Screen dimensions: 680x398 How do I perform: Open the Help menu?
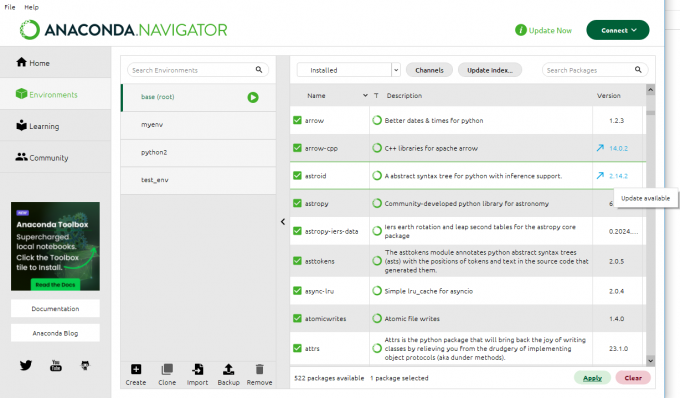click(31, 7)
